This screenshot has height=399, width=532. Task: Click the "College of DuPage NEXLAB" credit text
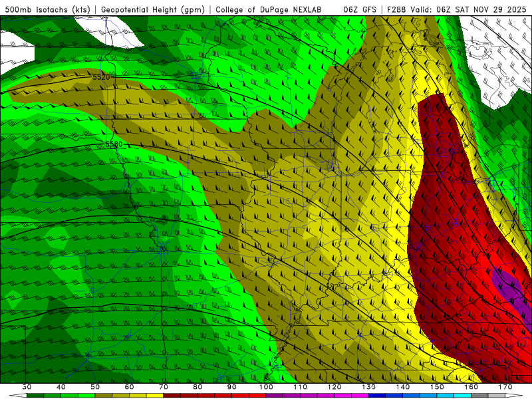(268, 9)
